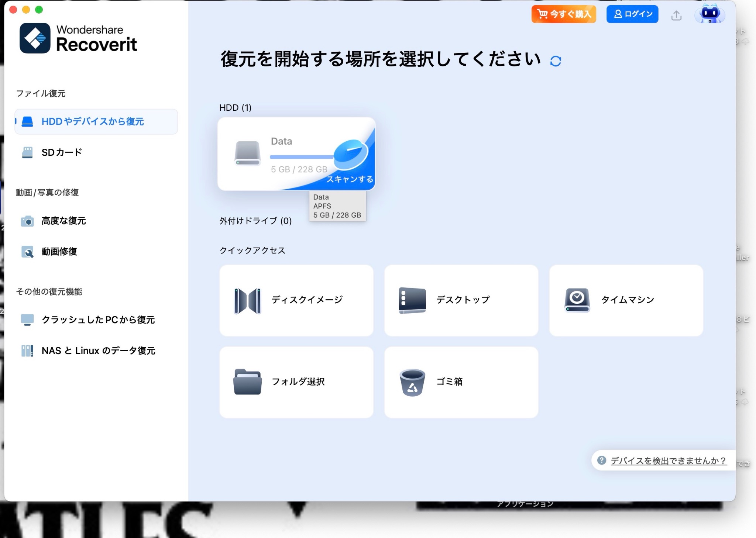
Task: Click the NAS server icon in sidebar
Action: (x=27, y=351)
